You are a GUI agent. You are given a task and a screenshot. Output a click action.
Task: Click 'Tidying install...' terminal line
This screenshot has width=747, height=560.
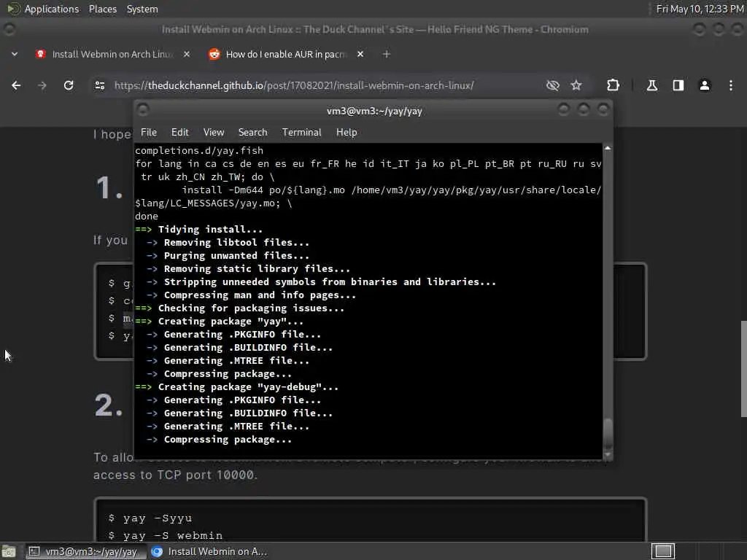tap(210, 230)
